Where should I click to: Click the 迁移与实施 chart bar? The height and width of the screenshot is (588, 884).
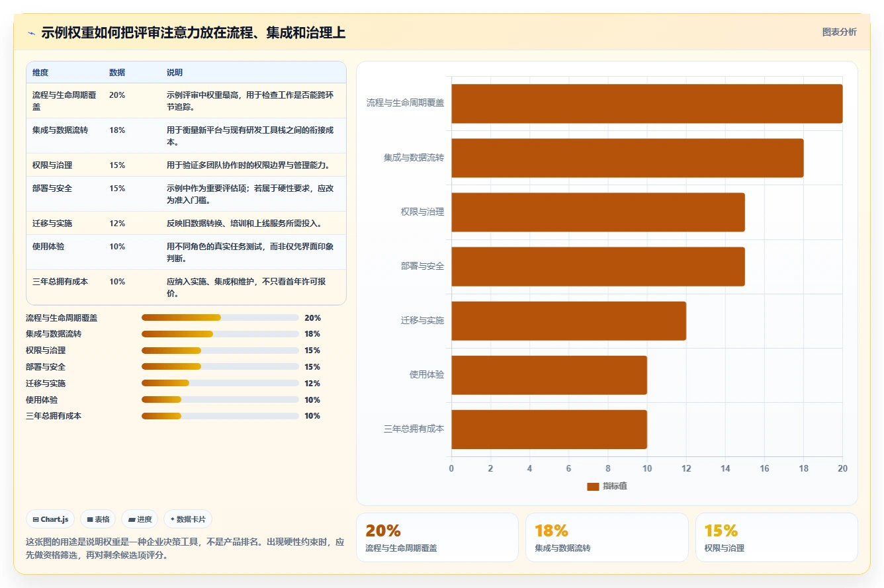pos(569,320)
